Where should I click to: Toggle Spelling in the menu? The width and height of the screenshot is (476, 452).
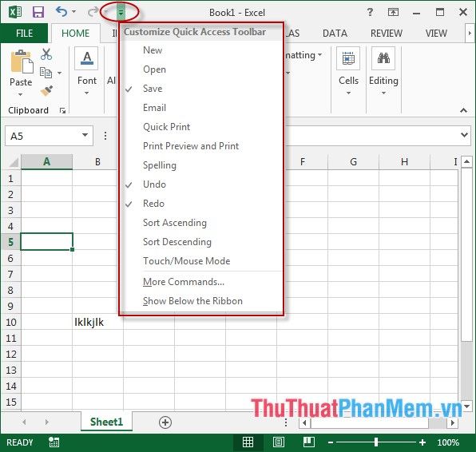tap(201, 165)
